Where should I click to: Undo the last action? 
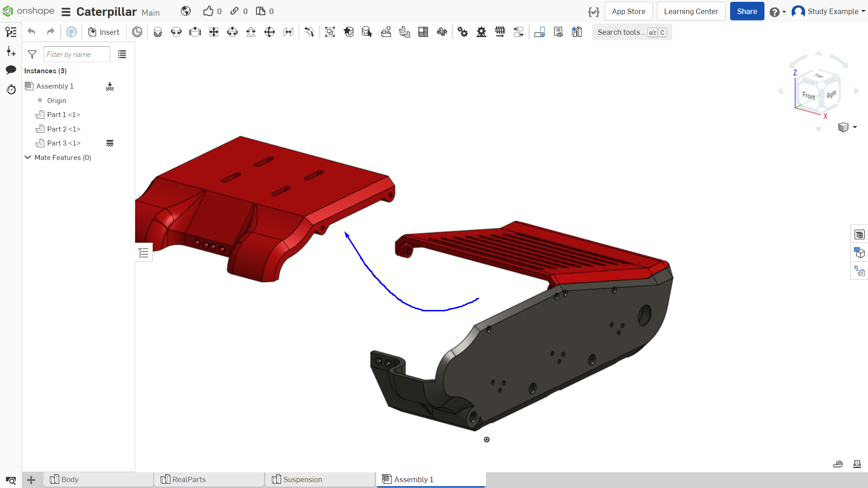(x=31, y=32)
